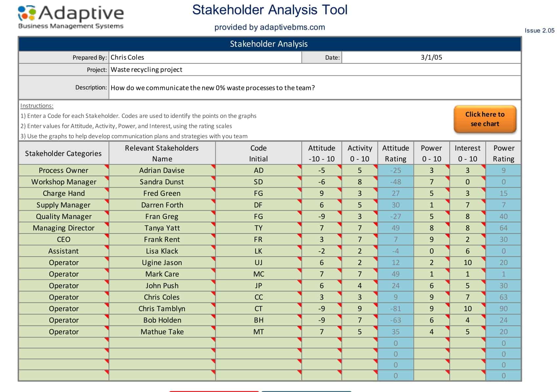Select the 'Managing Director' category cell
This screenshot has width=558, height=392.
click(63, 228)
